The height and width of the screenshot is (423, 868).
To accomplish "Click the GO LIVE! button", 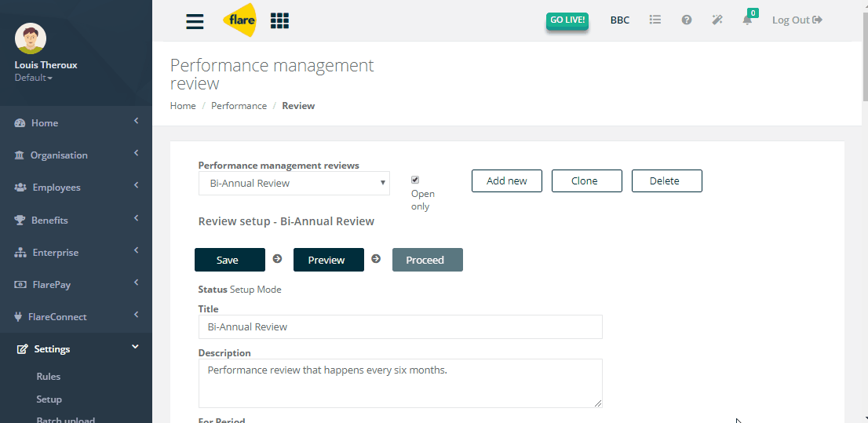I will tap(567, 20).
